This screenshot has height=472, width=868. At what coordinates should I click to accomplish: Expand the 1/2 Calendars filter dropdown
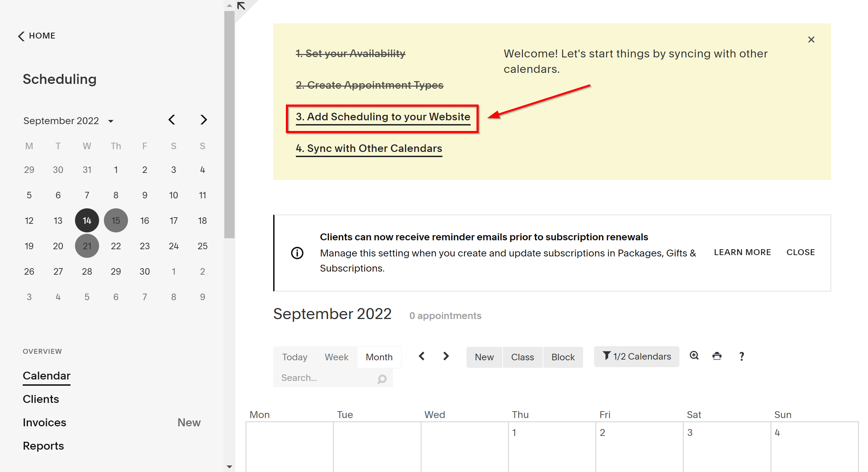tap(638, 356)
